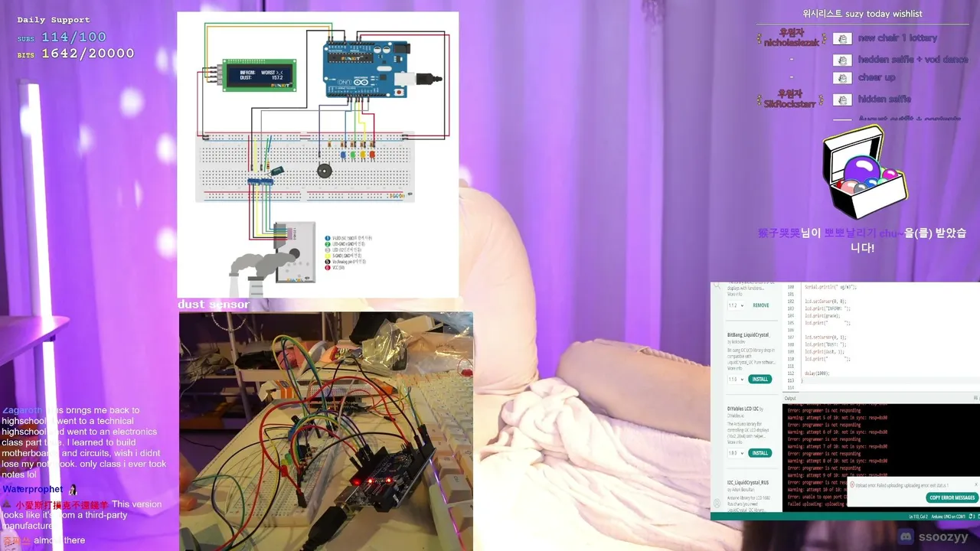980x551 pixels.
Task: Install the DIYables LCD I2C library
Action: pos(759,453)
